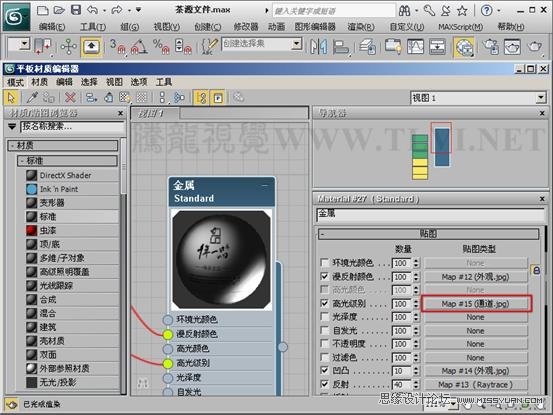
Task: Uncheck the 漫反射颜色 map checkbox
Action: 324,276
